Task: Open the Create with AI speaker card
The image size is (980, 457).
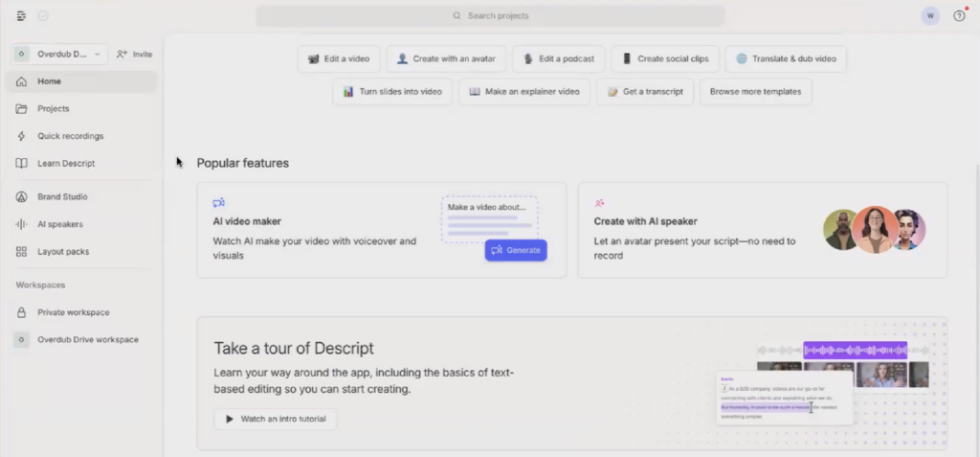Action: click(763, 230)
